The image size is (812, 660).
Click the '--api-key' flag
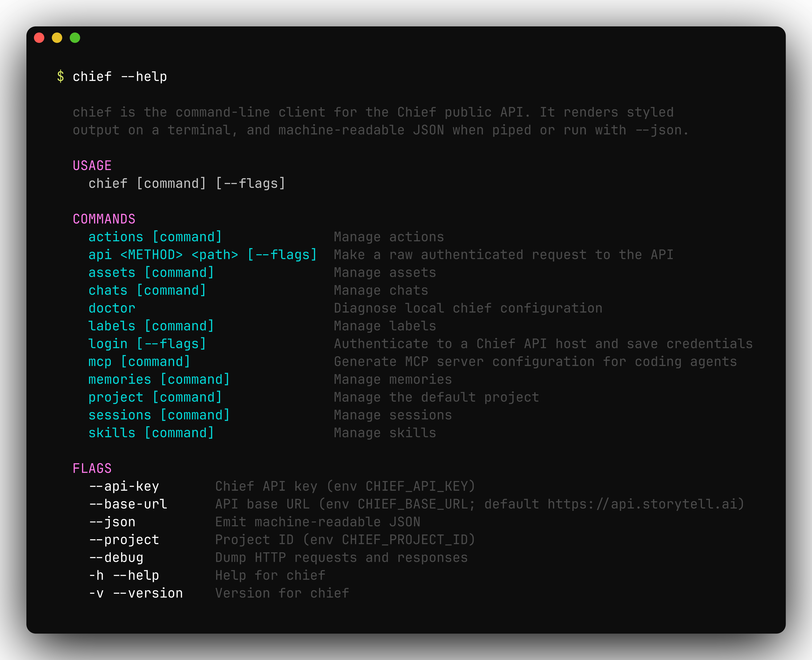pos(124,486)
